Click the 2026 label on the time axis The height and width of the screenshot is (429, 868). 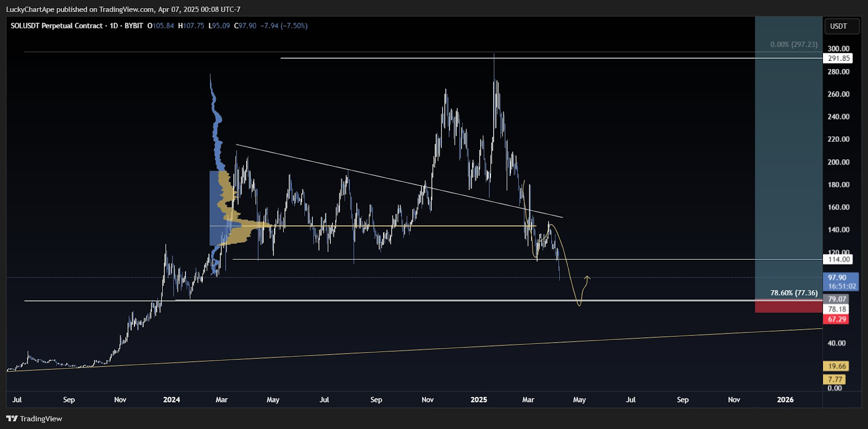785,400
